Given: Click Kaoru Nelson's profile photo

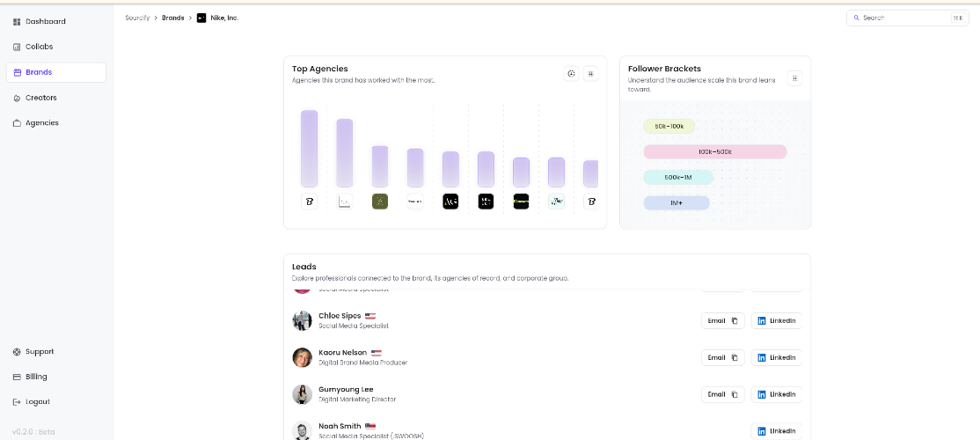Looking at the screenshot, I should pyautogui.click(x=302, y=357).
